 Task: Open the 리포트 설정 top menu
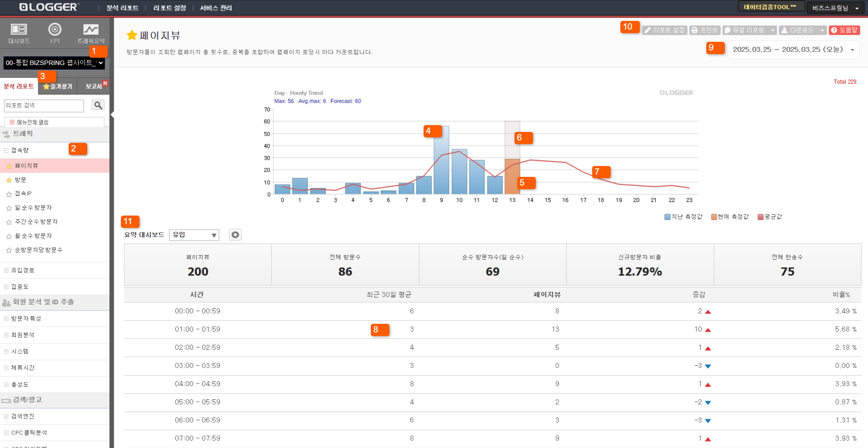170,8
